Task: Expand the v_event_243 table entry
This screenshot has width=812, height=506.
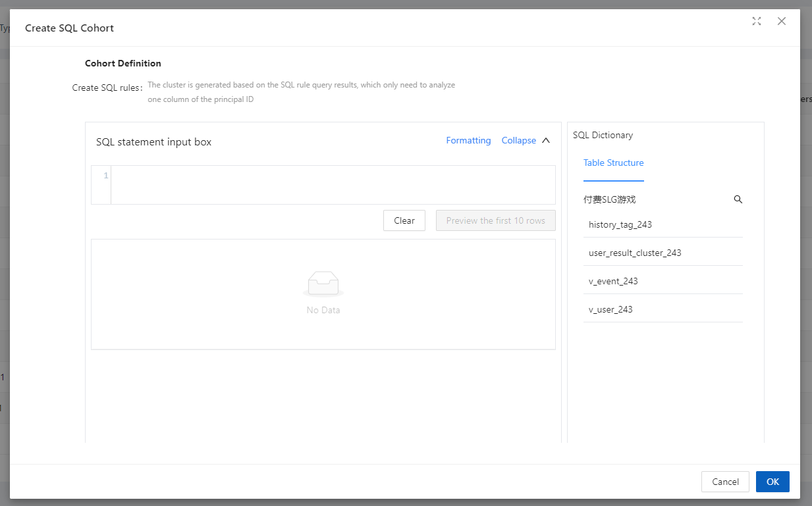Action: (613, 281)
